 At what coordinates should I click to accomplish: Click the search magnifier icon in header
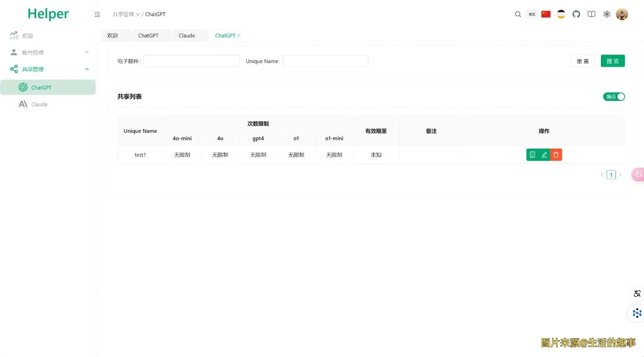tap(518, 14)
